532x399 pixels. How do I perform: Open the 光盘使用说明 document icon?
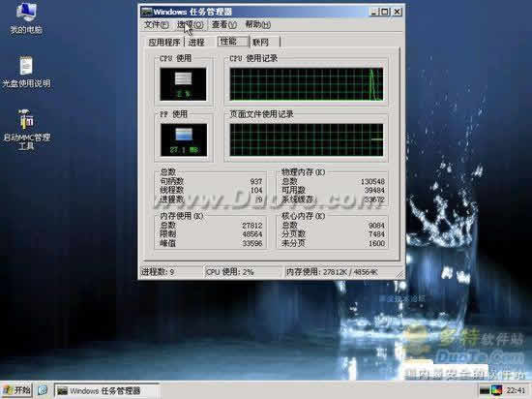point(26,72)
